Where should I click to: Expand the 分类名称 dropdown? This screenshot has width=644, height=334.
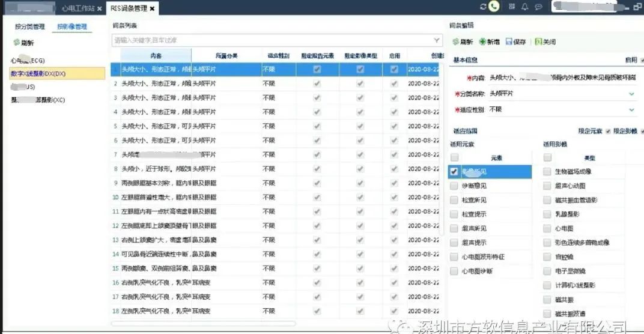point(631,94)
